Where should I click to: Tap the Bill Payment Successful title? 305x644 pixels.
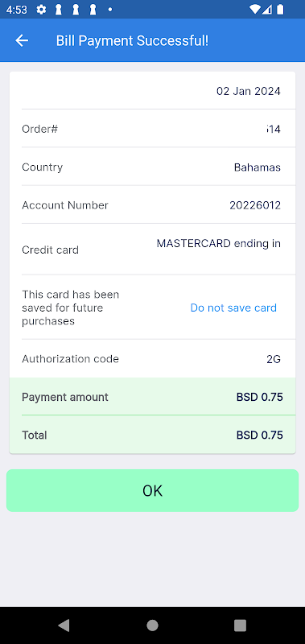click(132, 41)
